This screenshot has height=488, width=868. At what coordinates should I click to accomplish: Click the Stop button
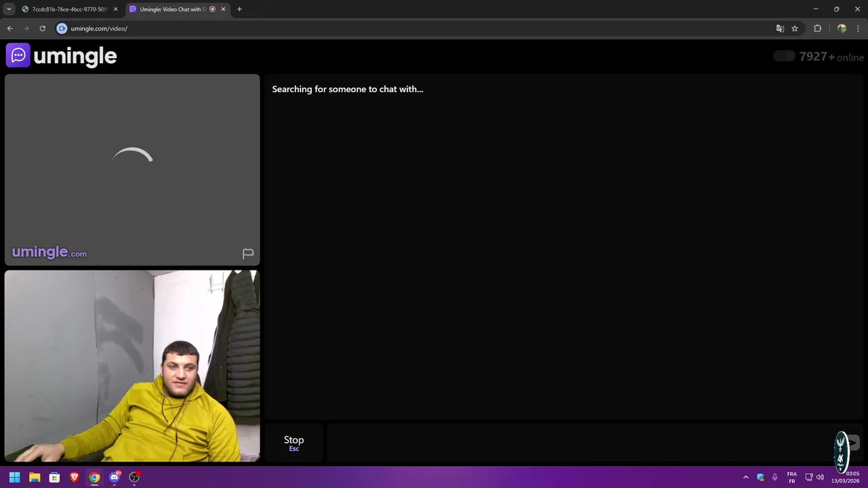[294, 443]
